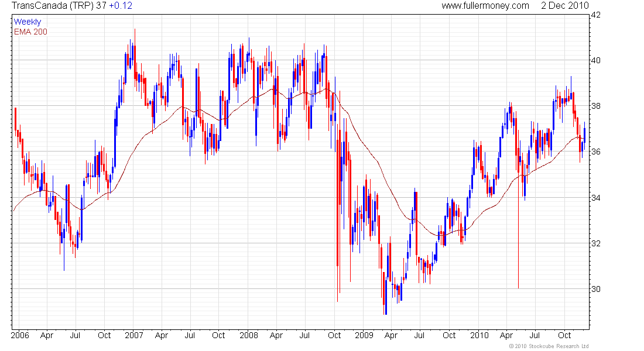This screenshot has width=644, height=351.
Task: Click the 2010 year axis label
Action: (479, 335)
